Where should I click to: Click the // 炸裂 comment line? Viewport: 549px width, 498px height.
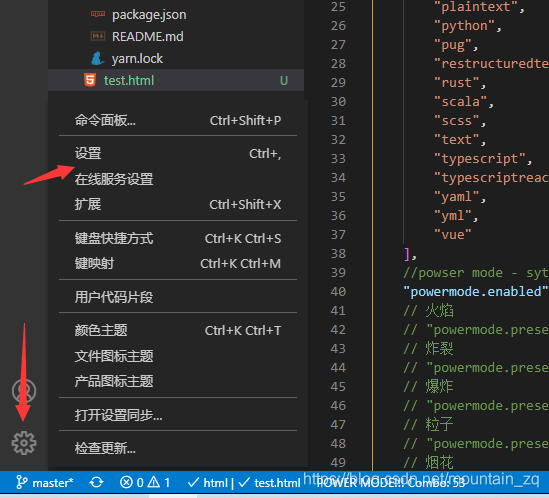click(429, 348)
